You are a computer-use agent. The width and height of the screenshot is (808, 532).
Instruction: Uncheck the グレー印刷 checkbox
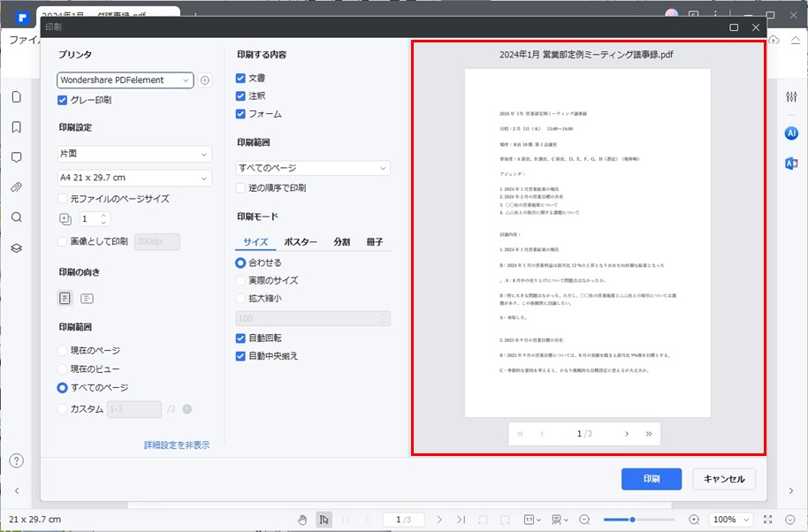tap(63, 100)
